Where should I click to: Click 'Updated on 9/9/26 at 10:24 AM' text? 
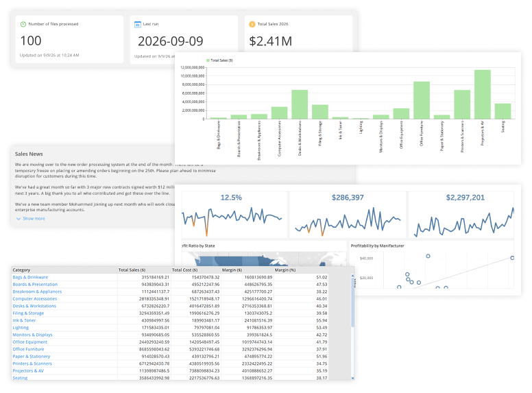49,56
